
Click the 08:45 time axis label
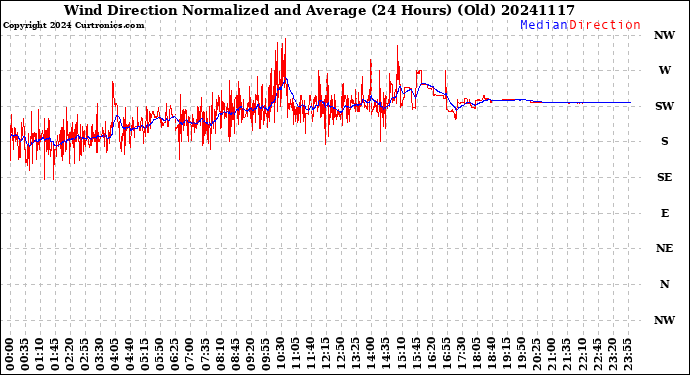click(235, 354)
